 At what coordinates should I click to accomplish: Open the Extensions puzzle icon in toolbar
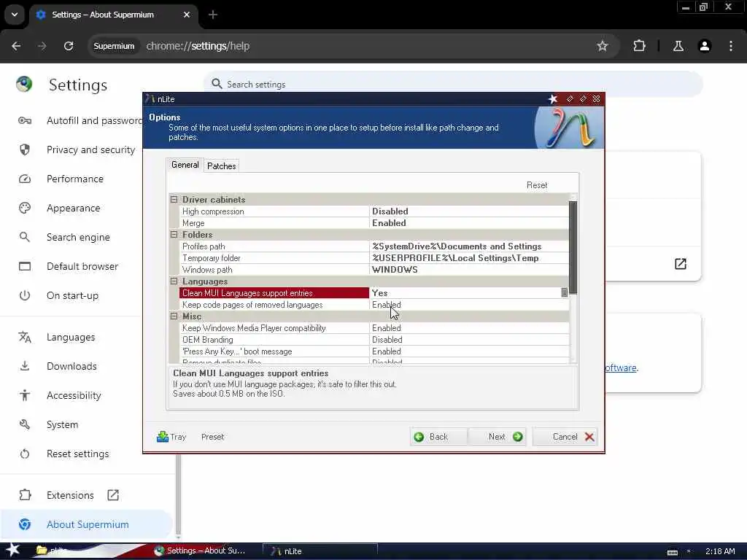click(x=639, y=46)
